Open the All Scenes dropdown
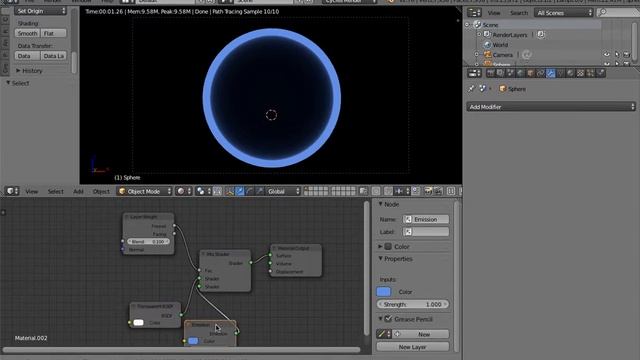 tap(564, 13)
